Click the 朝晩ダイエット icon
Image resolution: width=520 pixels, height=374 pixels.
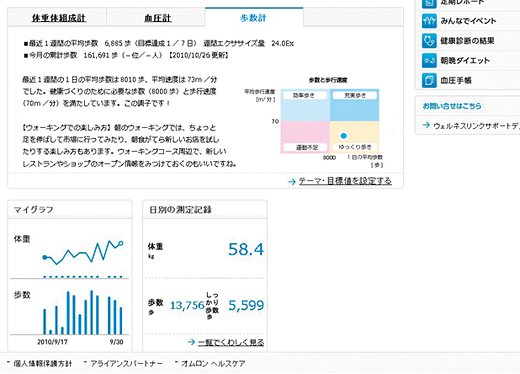point(429,61)
